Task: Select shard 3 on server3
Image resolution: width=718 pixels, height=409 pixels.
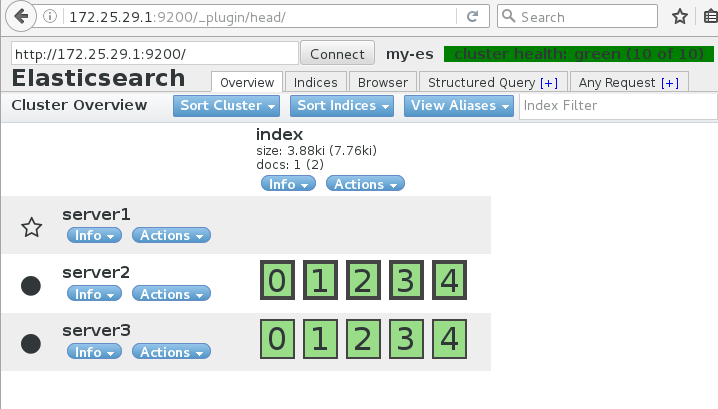Action: pyautogui.click(x=406, y=339)
